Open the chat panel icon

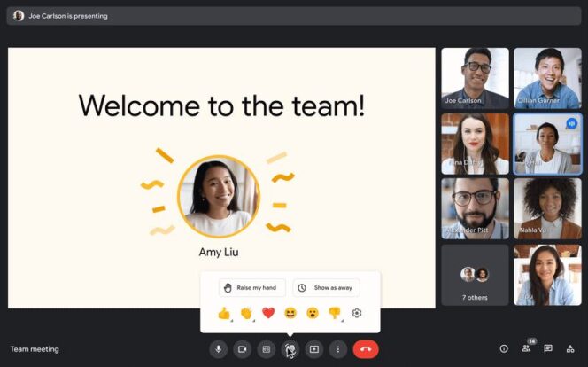click(548, 349)
